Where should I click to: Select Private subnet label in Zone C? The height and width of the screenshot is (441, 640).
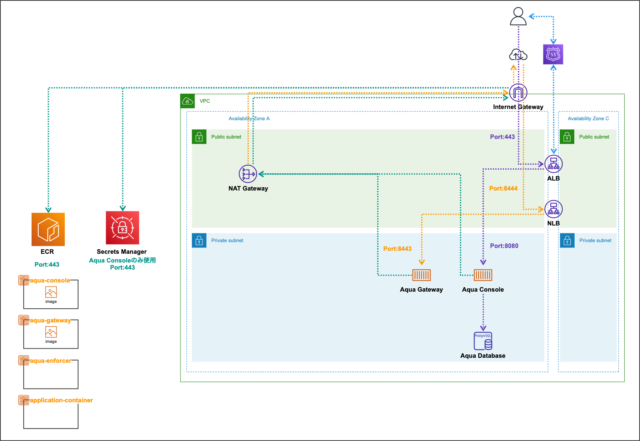(595, 241)
